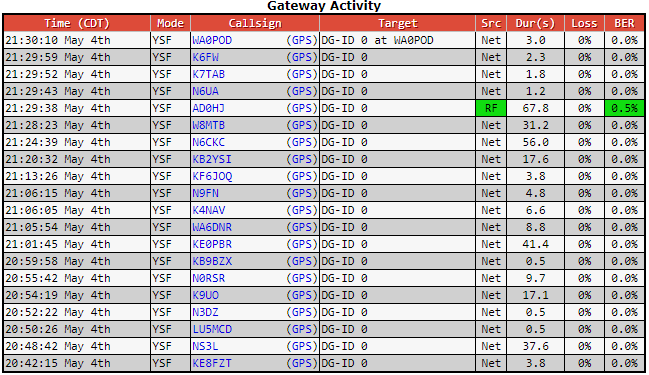Image resolution: width=649 pixels, height=375 pixels.
Task: Click the 56.0 duration value
Action: 535,142
